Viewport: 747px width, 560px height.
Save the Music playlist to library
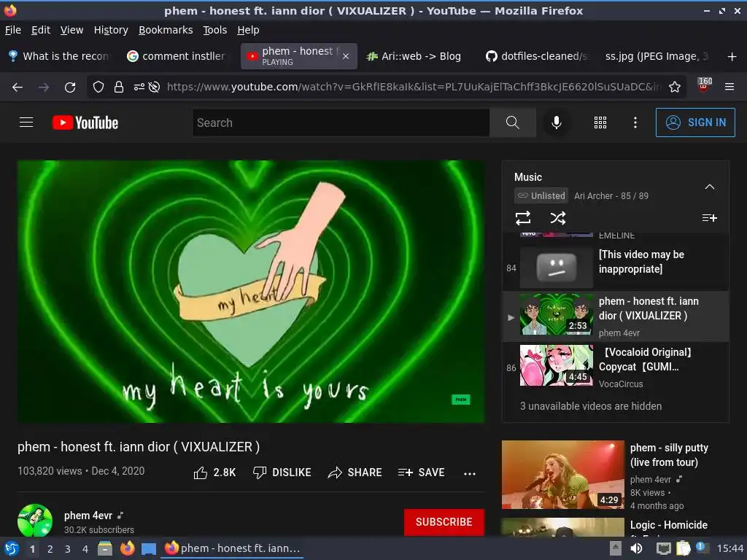[709, 217]
